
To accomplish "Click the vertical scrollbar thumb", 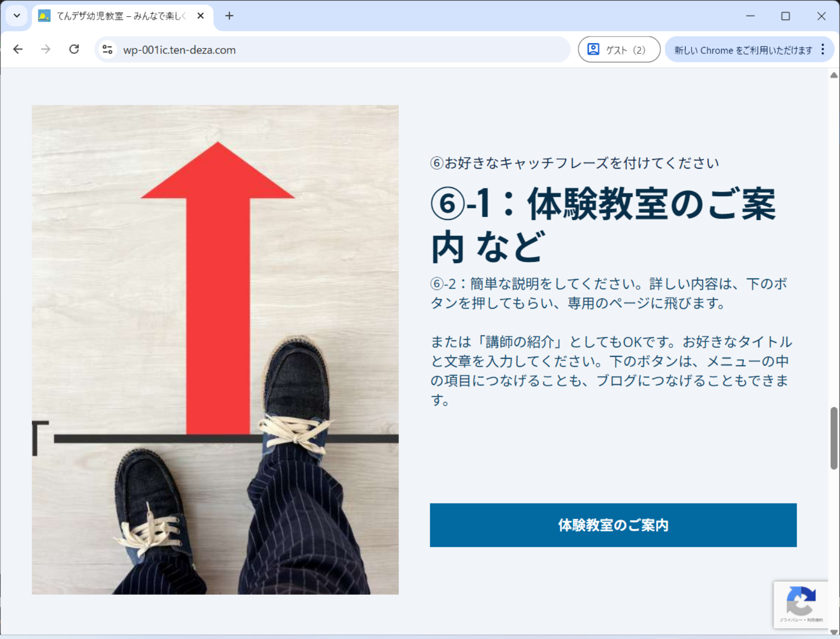I will click(834, 438).
